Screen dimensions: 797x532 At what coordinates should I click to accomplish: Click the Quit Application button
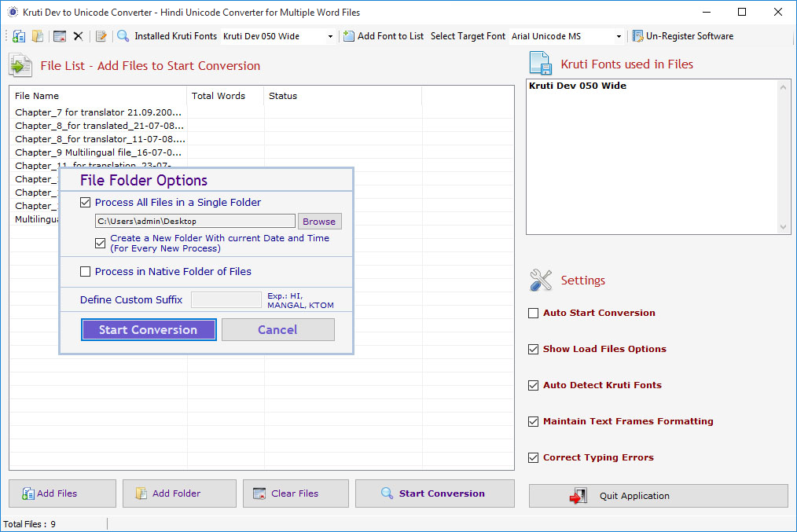658,495
